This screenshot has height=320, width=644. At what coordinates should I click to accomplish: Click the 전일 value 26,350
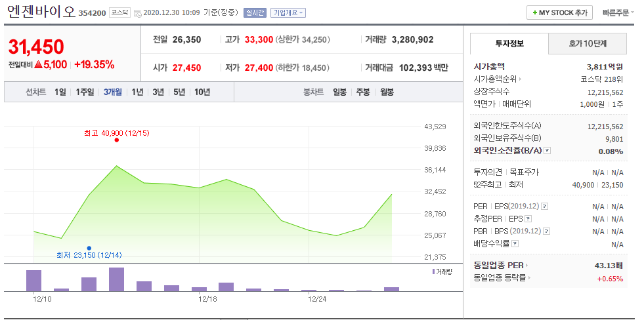coord(187,39)
